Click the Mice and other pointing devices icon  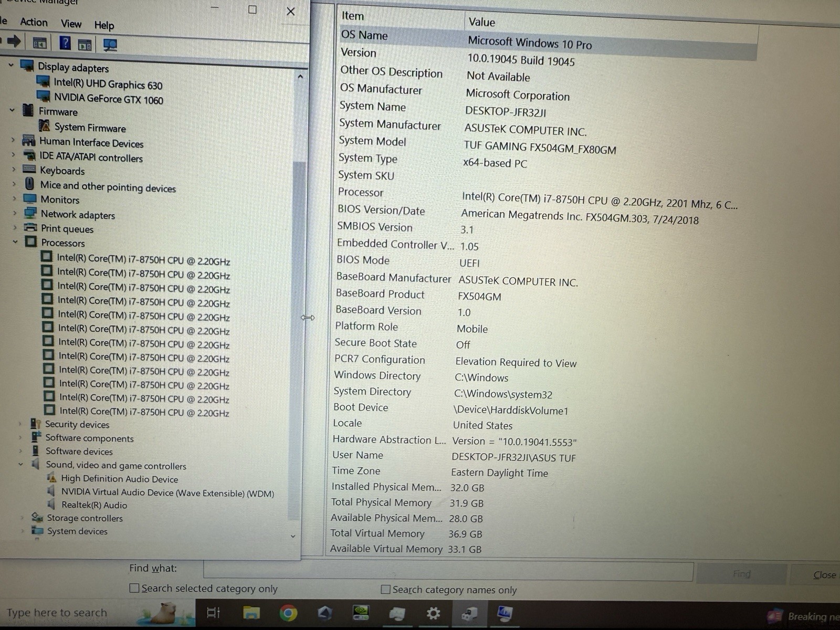click(x=30, y=184)
